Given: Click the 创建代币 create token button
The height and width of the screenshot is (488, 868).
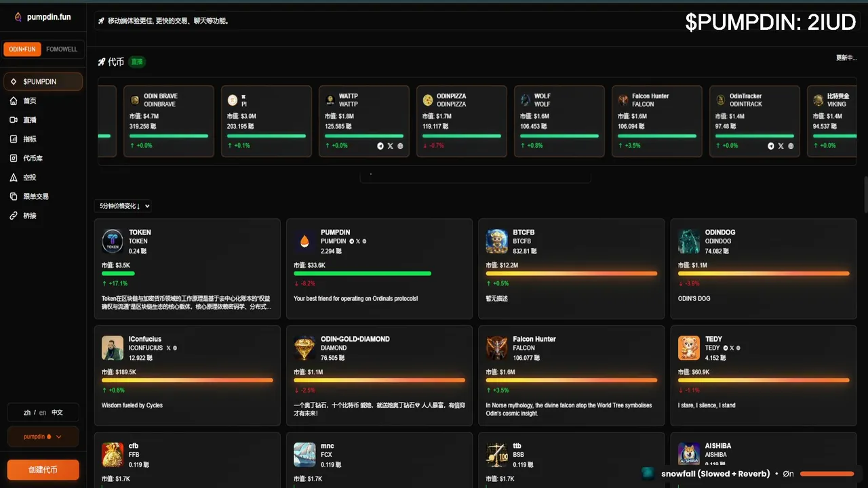Looking at the screenshot, I should coord(43,470).
